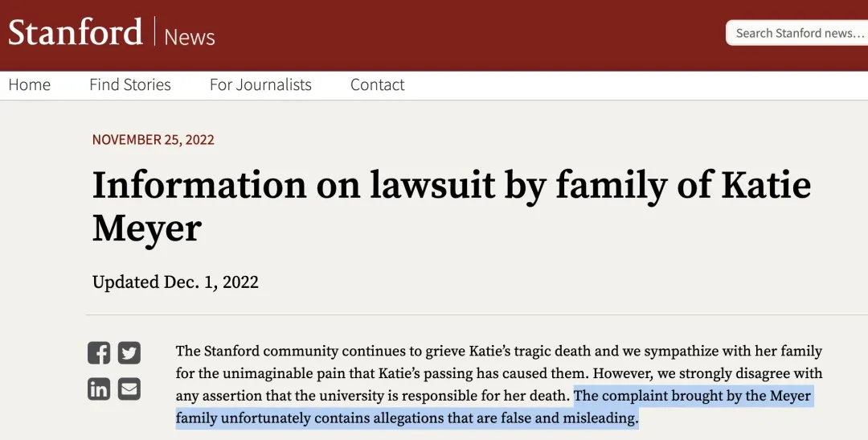Share the article by email icon

(129, 389)
